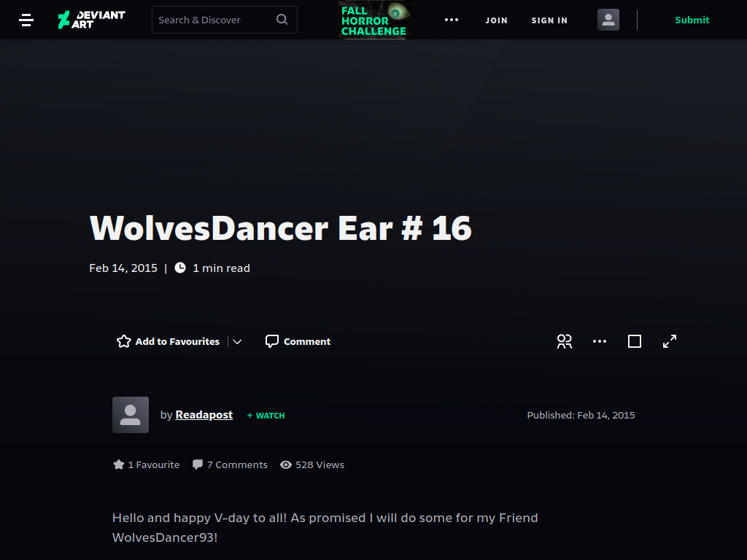This screenshot has width=747, height=560.
Task: Open the header three-dots more menu
Action: click(x=452, y=20)
